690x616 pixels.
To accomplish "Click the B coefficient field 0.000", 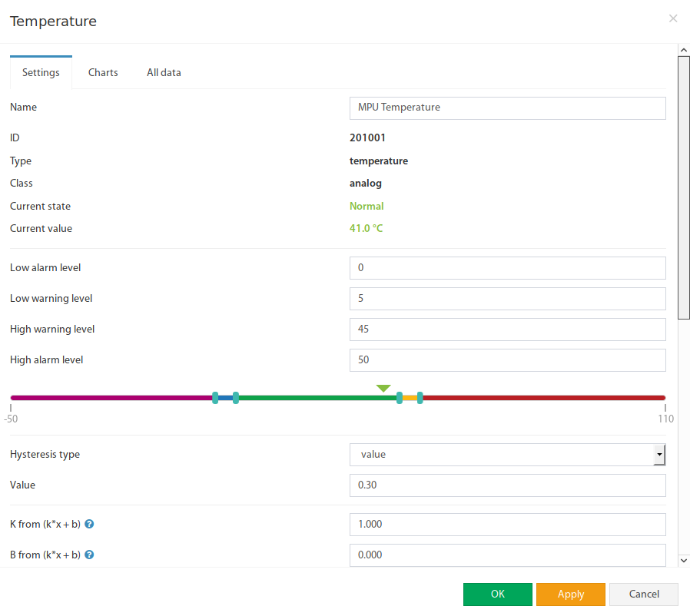I will tap(507, 555).
